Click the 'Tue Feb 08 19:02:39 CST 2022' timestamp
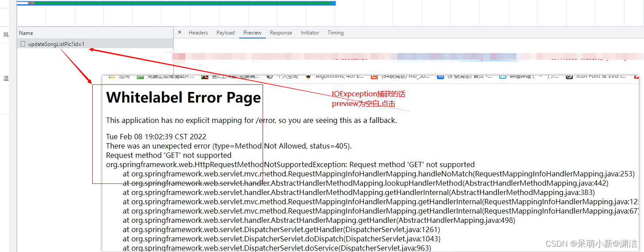 click(x=156, y=137)
